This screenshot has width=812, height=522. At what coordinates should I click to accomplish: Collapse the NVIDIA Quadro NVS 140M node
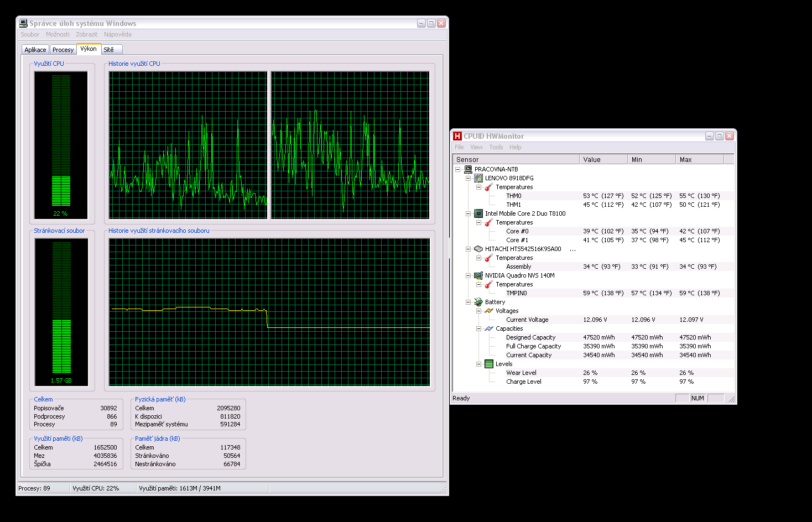pyautogui.click(x=468, y=275)
